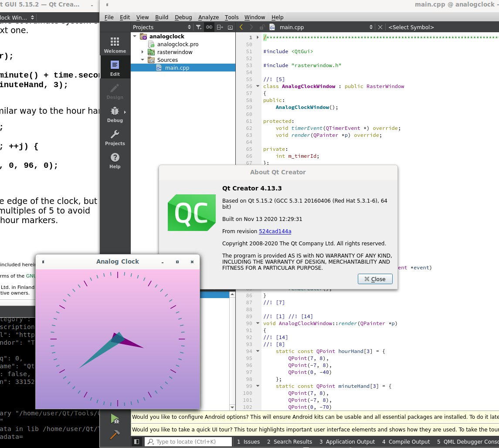Open the Projects mode
Viewport: 499px width, 448px height.
coord(115,138)
